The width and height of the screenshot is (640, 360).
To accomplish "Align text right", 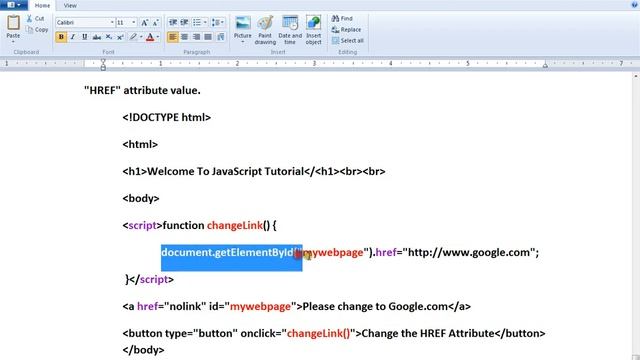I will point(196,37).
